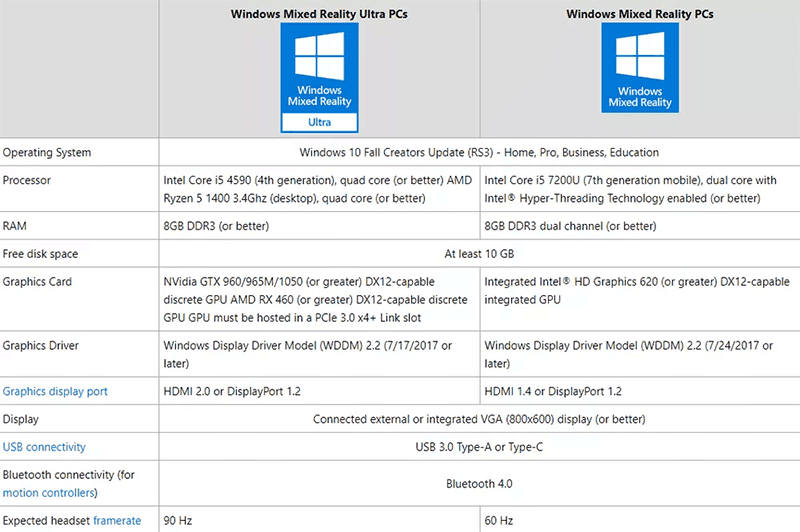Screen dimensions: 800x532
Task: Click the Windows Mixed Reality Ultra PCs heading
Action: (319, 14)
